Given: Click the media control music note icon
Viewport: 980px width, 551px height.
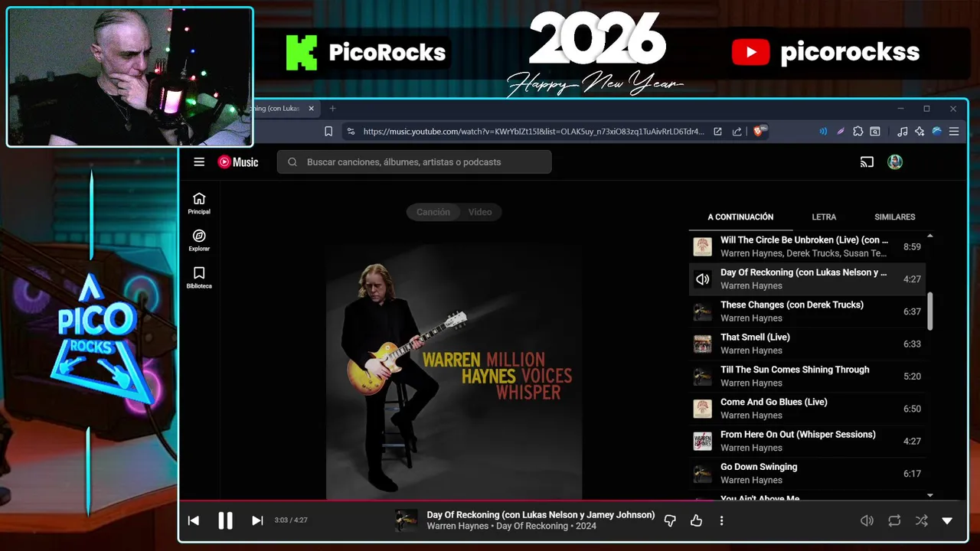Looking at the screenshot, I should (902, 132).
